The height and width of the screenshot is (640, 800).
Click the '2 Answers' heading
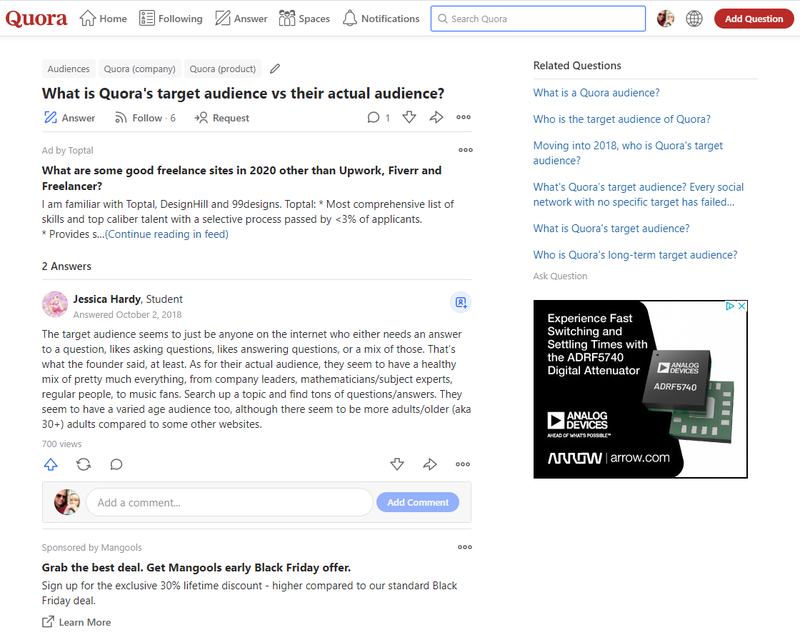coord(67,266)
